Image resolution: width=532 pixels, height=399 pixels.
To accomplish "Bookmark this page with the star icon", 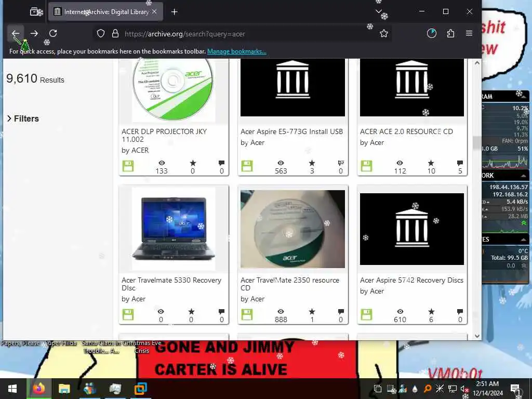I will click(384, 34).
